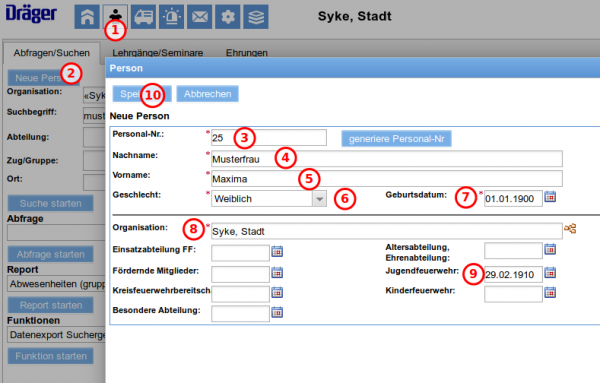Open calendar picker for Besondere Abteilung
The image size is (600, 383).
pyautogui.click(x=277, y=313)
